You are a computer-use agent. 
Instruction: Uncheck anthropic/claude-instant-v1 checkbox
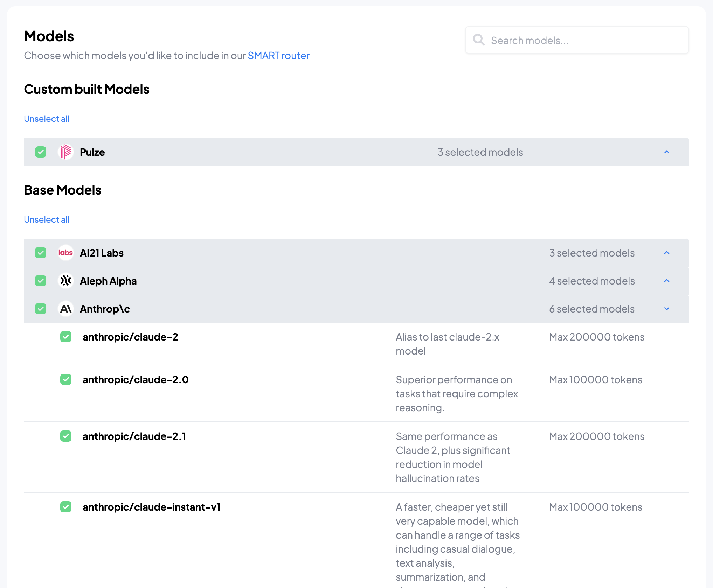66,507
